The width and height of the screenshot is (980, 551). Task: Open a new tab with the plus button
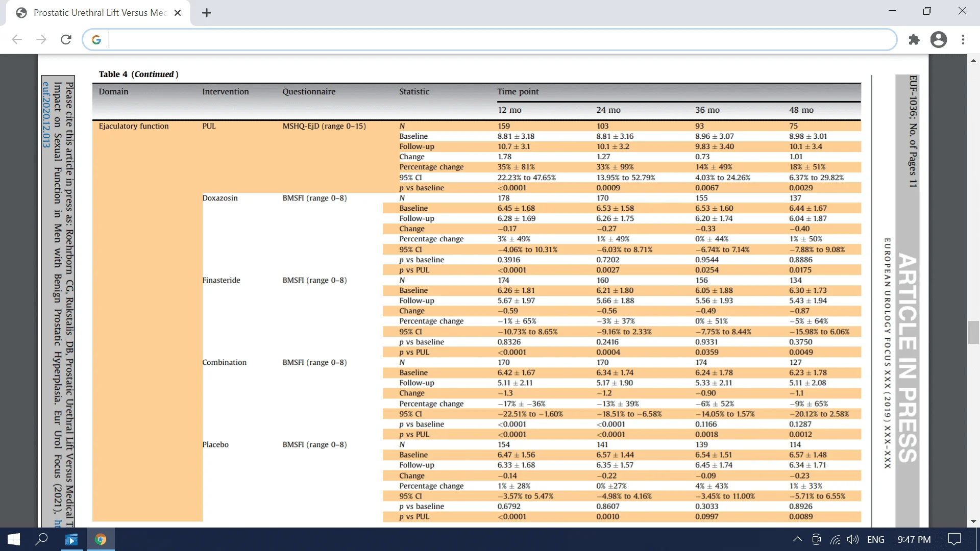tap(207, 13)
